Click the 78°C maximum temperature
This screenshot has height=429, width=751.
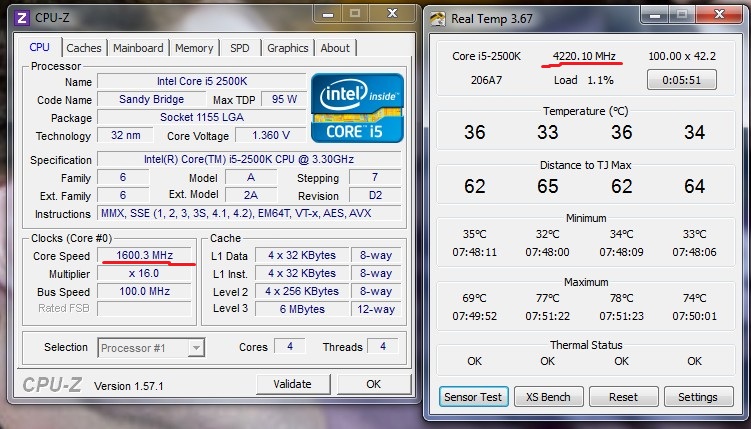click(621, 298)
